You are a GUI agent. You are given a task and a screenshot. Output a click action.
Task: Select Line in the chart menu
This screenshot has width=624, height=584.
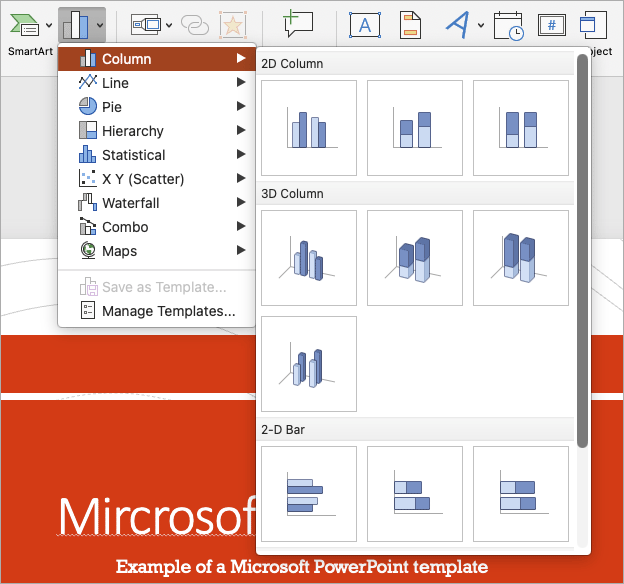[157, 83]
